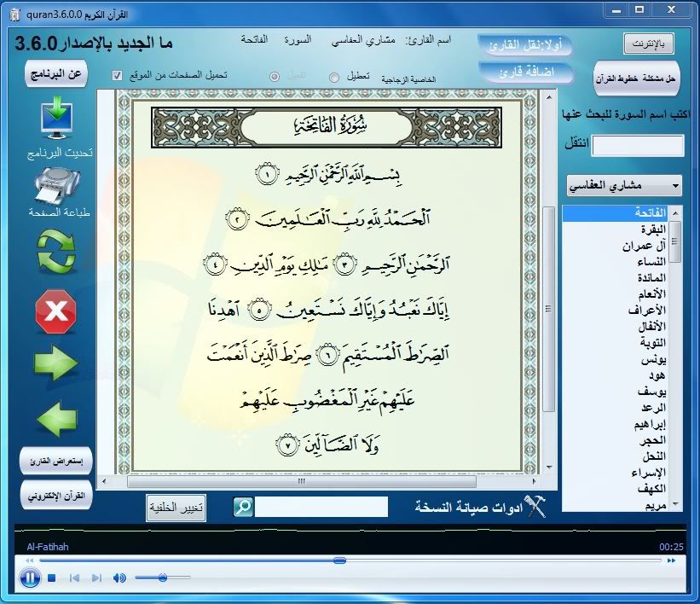The image size is (700, 604).
Task: Click the Quran page image of Al-Fatihah
Action: tap(327, 282)
